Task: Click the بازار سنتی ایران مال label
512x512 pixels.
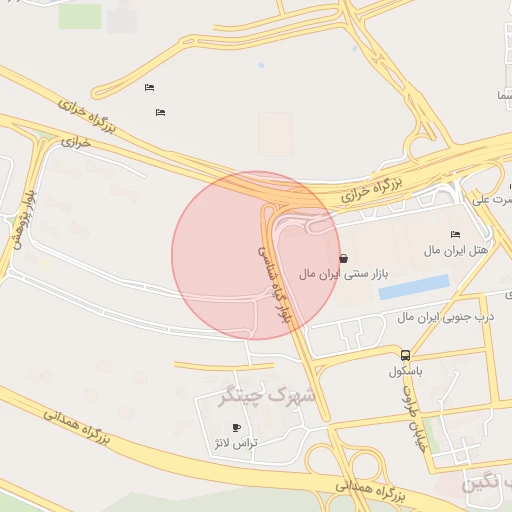Action: [x=344, y=274]
